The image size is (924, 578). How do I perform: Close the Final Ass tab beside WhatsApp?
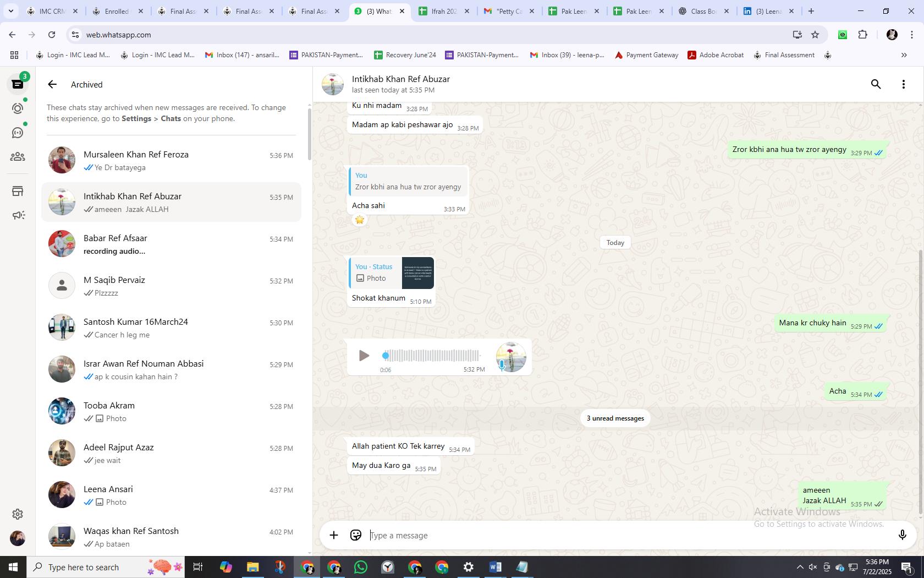[x=337, y=11]
